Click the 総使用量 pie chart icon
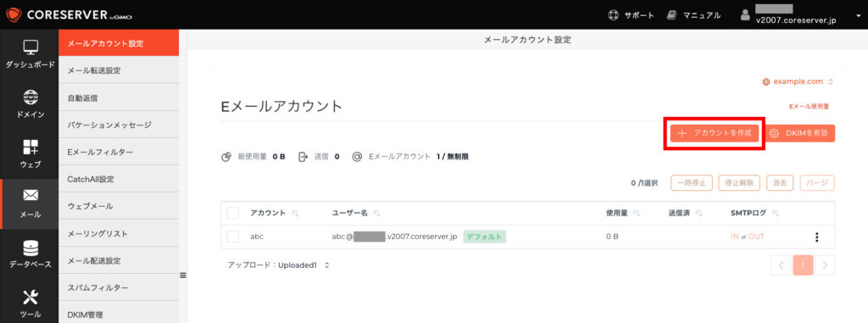Viewport: 868px width, 323px height. (225, 157)
